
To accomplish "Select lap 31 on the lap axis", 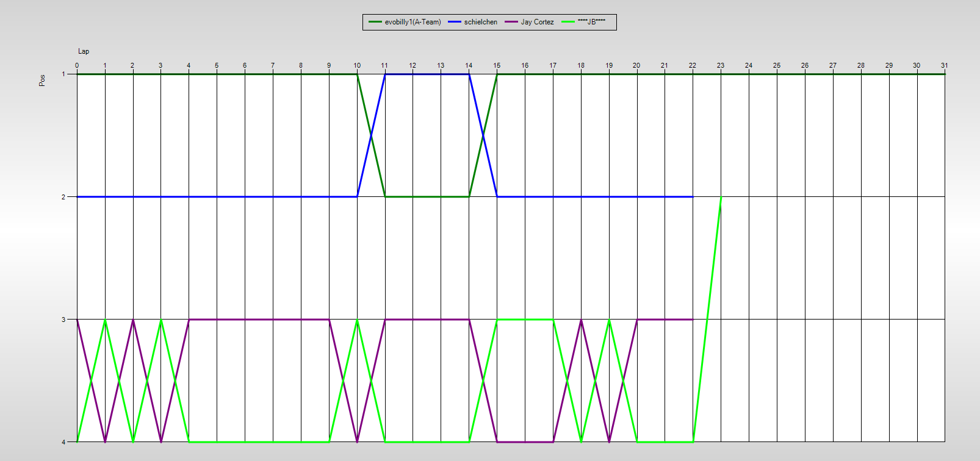I will (944, 65).
